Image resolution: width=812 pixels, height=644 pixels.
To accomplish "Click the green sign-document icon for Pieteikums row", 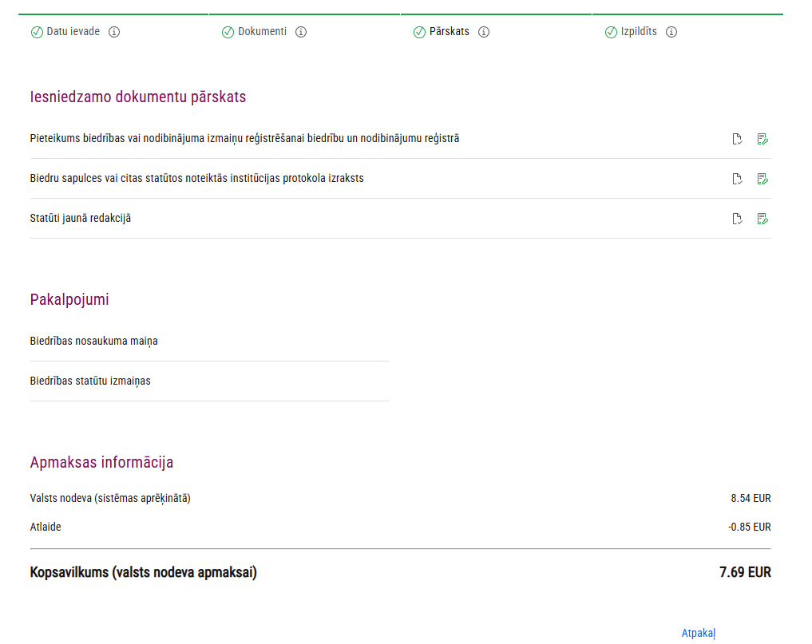I will (x=762, y=139).
